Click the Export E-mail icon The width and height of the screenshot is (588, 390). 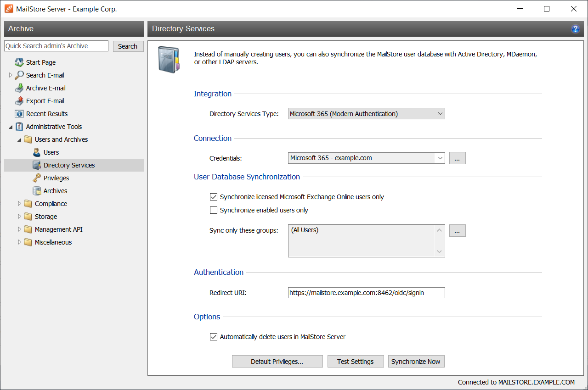pos(19,101)
